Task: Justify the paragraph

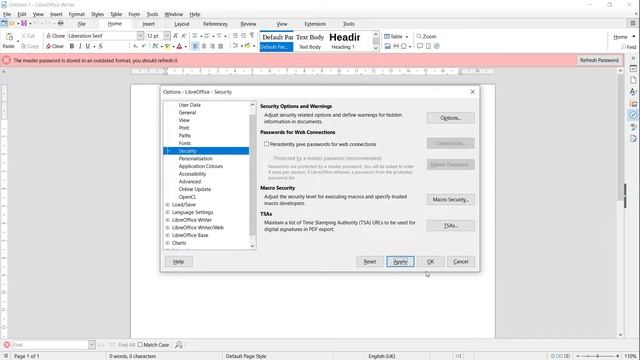Action: tap(220, 46)
